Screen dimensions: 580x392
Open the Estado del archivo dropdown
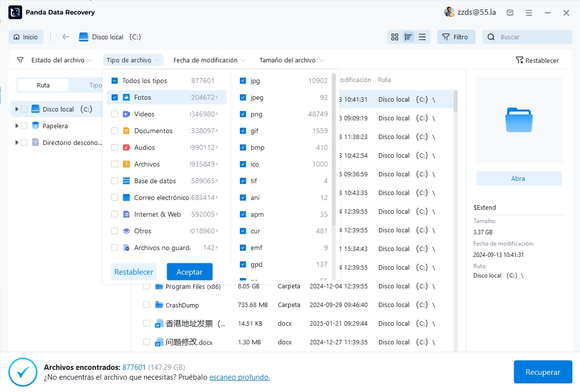tap(62, 60)
